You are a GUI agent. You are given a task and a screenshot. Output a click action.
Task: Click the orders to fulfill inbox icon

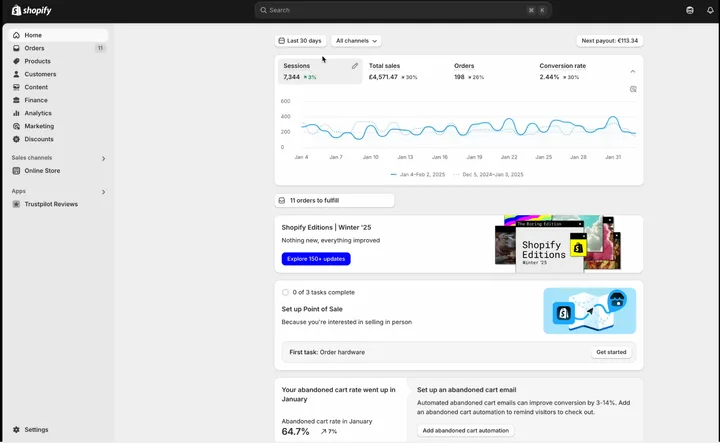[x=282, y=201]
